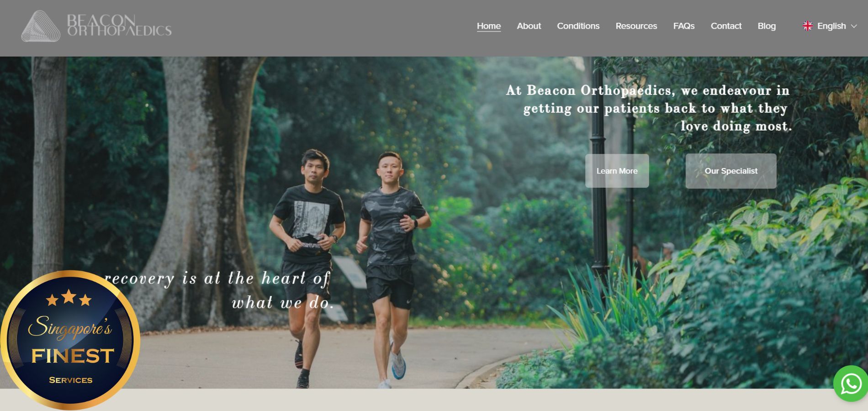Open the FAQs page
868x411 pixels.
click(684, 26)
